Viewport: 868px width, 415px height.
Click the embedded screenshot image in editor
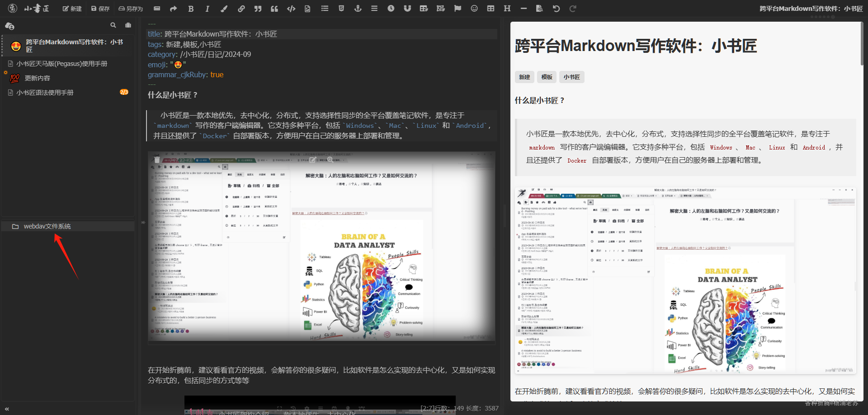[x=321, y=246]
